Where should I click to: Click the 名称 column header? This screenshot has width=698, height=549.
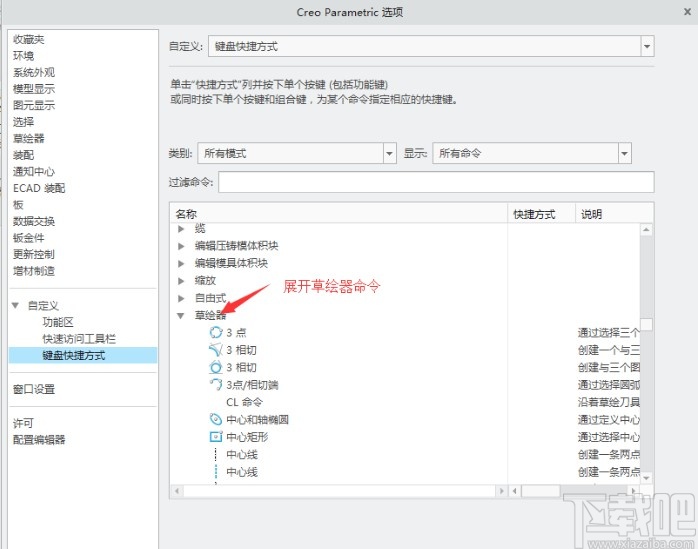click(x=339, y=214)
